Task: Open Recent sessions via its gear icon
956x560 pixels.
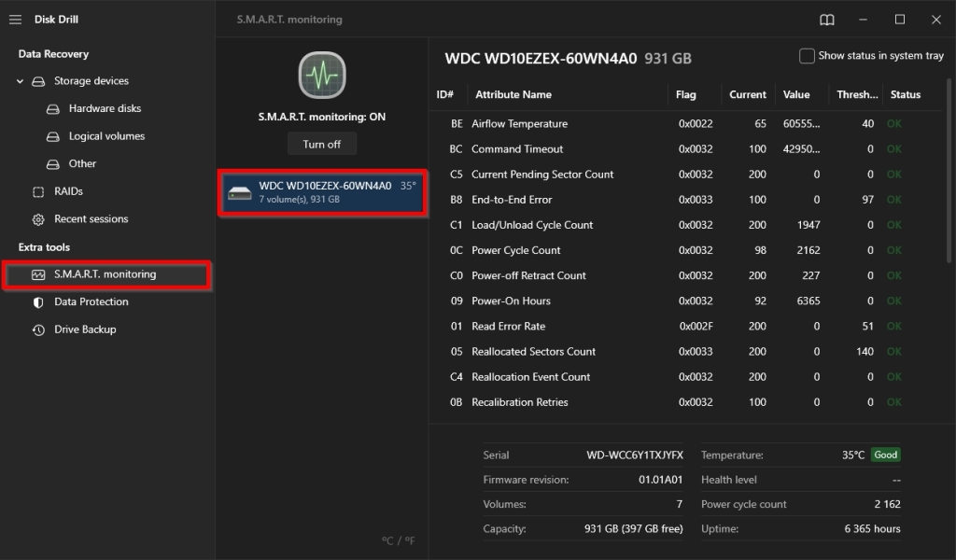Action: point(38,218)
